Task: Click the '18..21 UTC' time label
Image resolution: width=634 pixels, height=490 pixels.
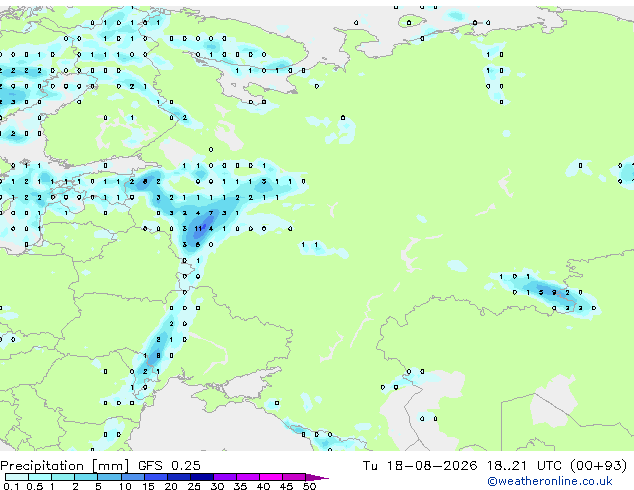Action: pyautogui.click(x=524, y=466)
